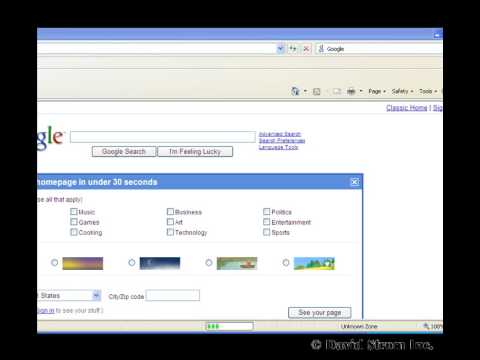
Task: Open the Page menu
Action: [377, 91]
